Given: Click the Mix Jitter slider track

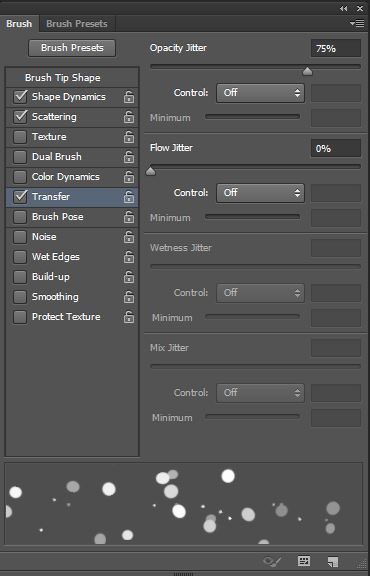Looking at the screenshot, I should [255, 366].
